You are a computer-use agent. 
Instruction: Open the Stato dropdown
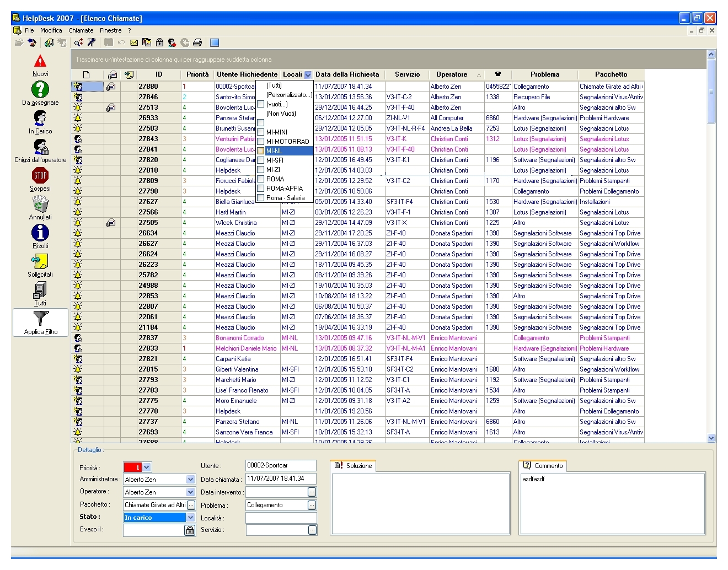coord(191,518)
